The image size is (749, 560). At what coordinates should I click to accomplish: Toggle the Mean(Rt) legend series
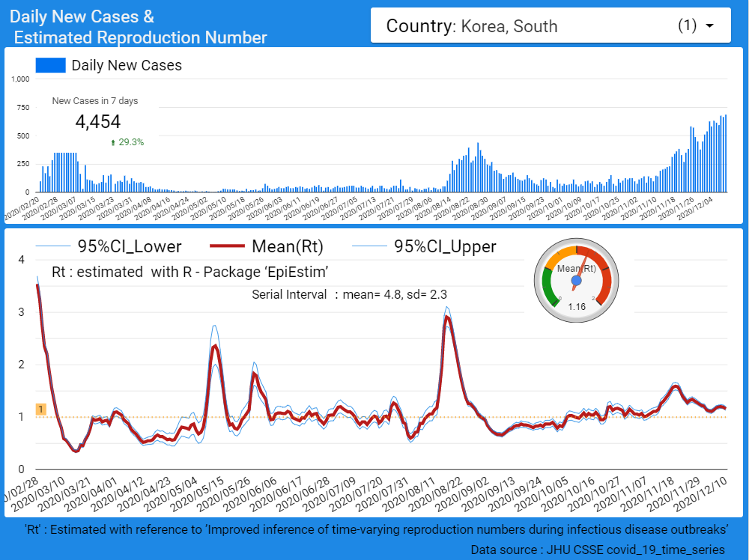click(288, 247)
